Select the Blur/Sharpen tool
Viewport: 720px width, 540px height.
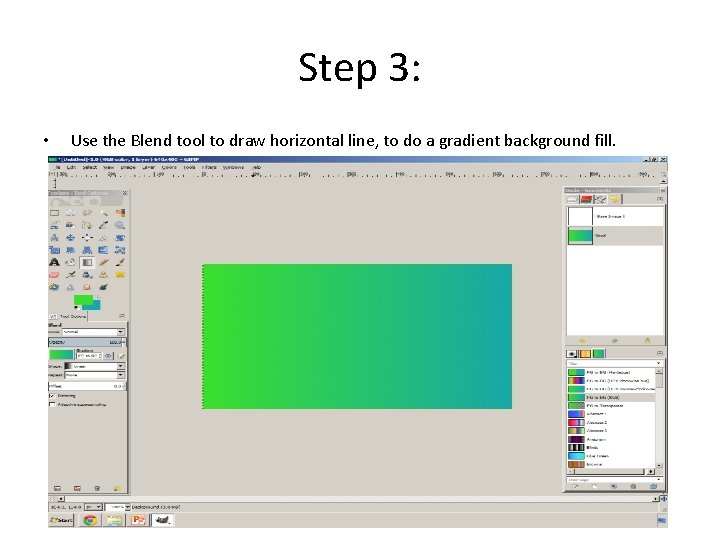pos(71,287)
